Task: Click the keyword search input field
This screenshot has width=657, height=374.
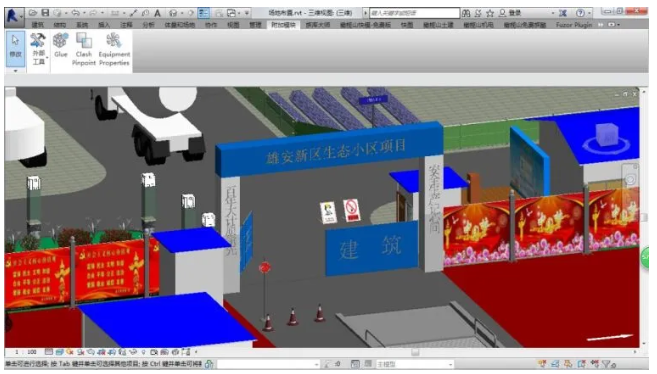Action: [414, 13]
